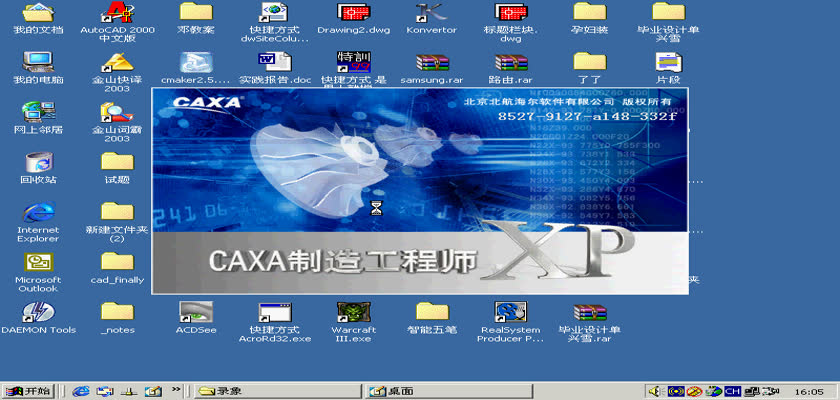Select the 毕业设计单兴雪 folder icon

point(668,21)
